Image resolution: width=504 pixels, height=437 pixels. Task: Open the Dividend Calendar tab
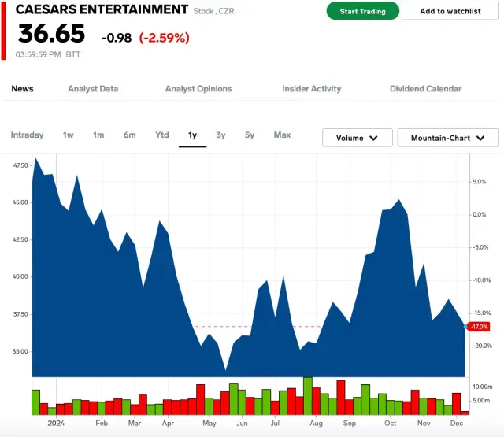pyautogui.click(x=425, y=89)
